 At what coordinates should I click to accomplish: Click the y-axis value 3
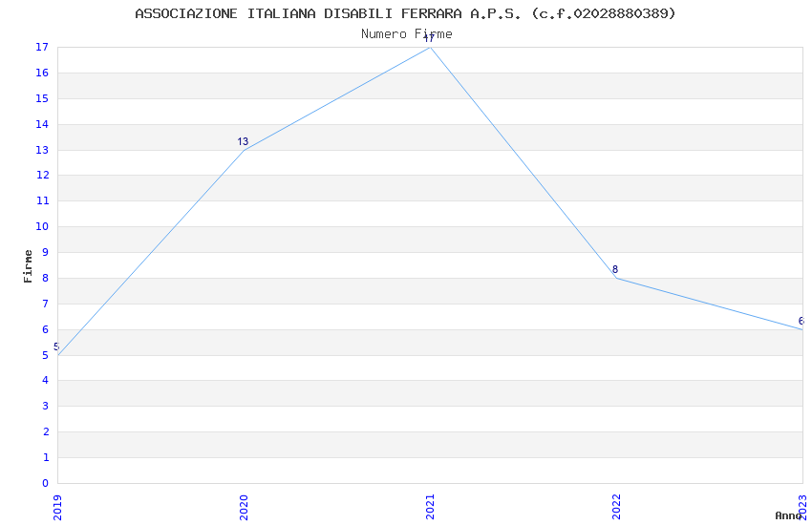point(46,406)
